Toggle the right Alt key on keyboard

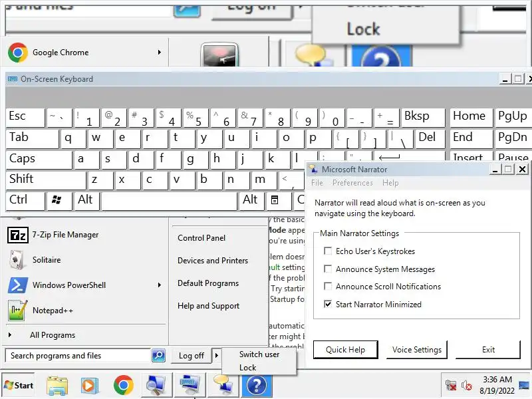tap(251, 200)
